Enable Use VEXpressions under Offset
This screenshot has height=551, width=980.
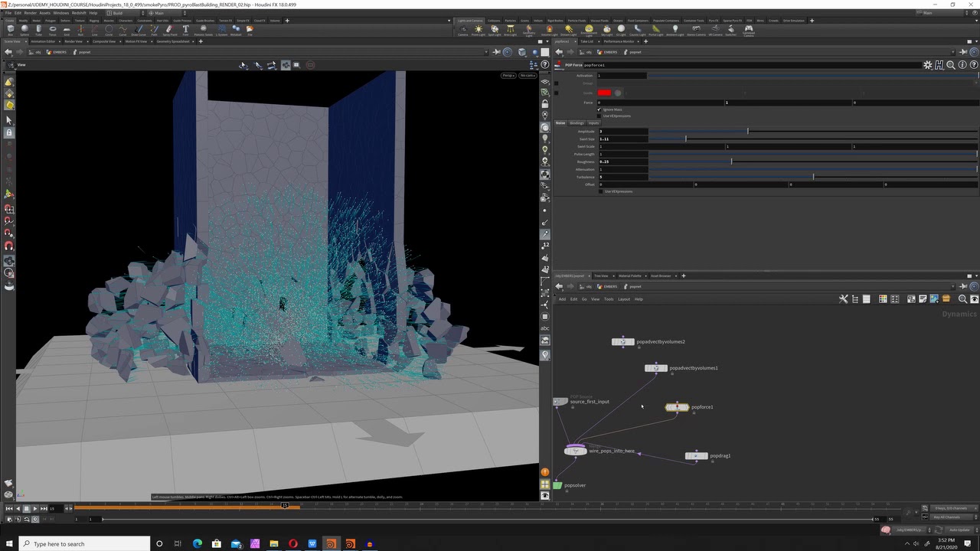[601, 191]
